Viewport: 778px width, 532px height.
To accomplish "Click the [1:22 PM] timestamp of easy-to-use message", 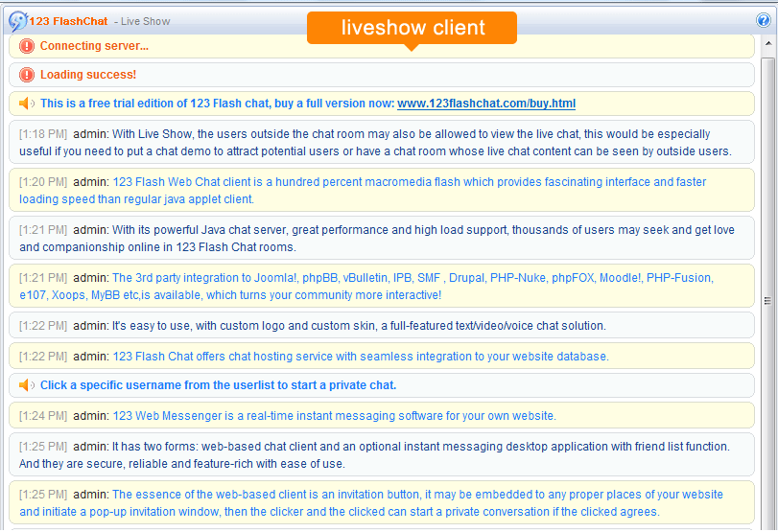I will point(43,326).
